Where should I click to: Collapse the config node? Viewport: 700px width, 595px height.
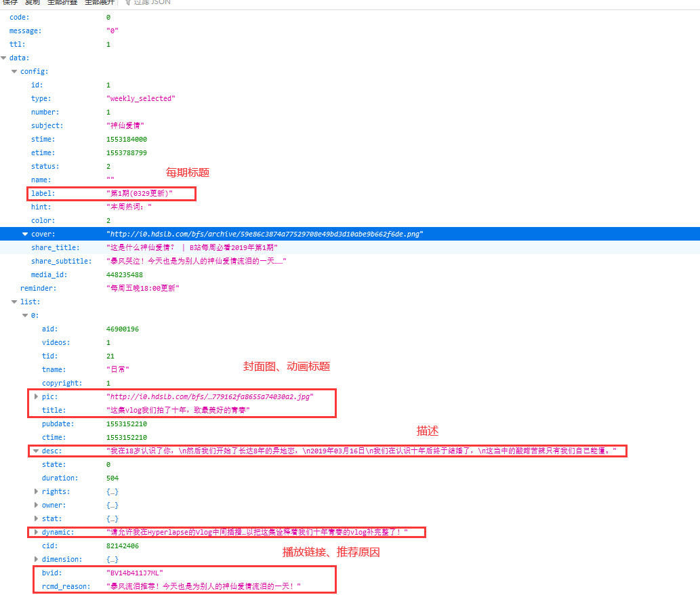[14, 71]
